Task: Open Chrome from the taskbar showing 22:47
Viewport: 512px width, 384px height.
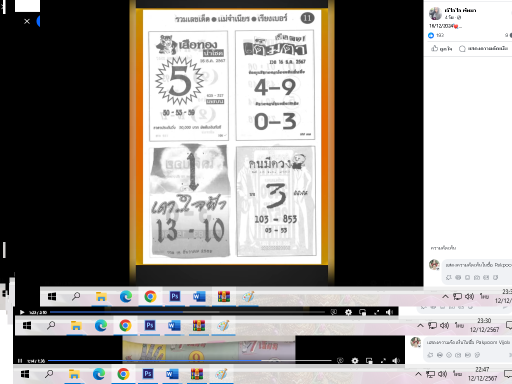Action: click(x=123, y=374)
